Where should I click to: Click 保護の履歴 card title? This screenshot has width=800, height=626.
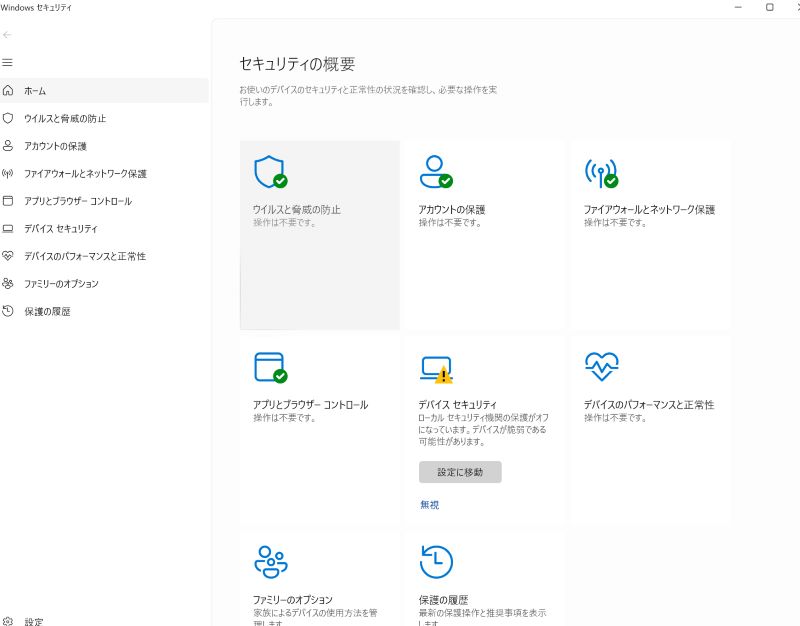443,599
